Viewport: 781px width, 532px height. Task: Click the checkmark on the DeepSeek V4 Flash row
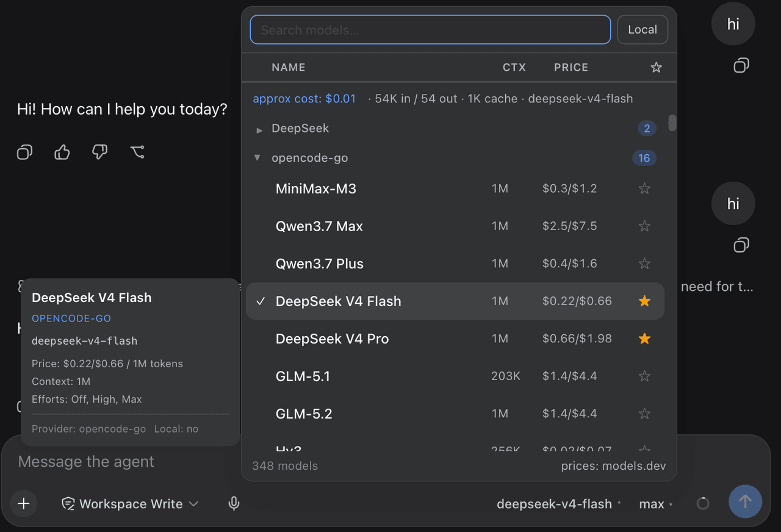point(261,301)
